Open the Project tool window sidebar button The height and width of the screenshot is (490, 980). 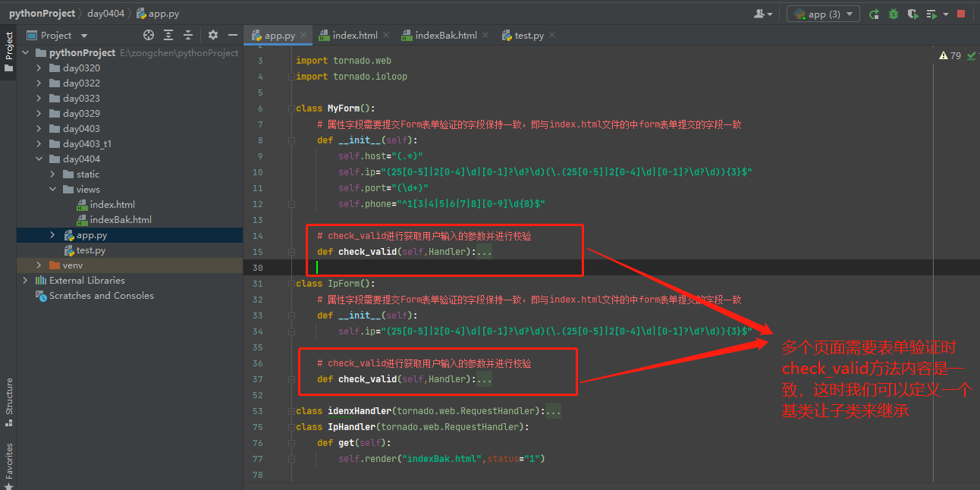[x=8, y=52]
